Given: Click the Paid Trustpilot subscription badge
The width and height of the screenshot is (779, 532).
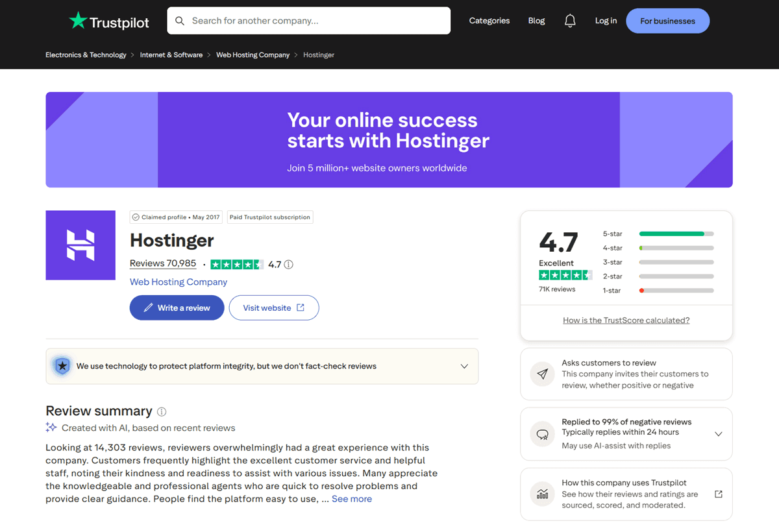Looking at the screenshot, I should [270, 217].
